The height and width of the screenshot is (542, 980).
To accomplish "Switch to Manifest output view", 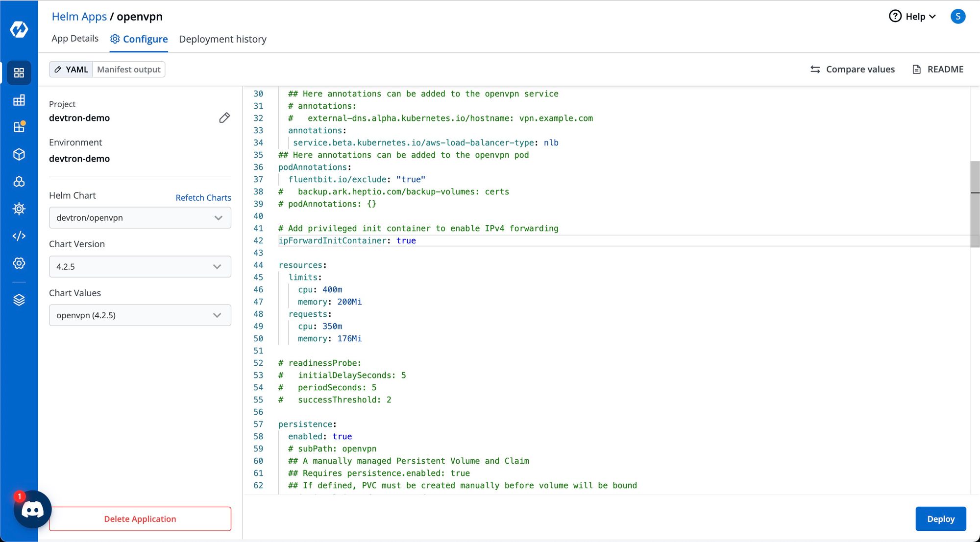I will pos(129,70).
